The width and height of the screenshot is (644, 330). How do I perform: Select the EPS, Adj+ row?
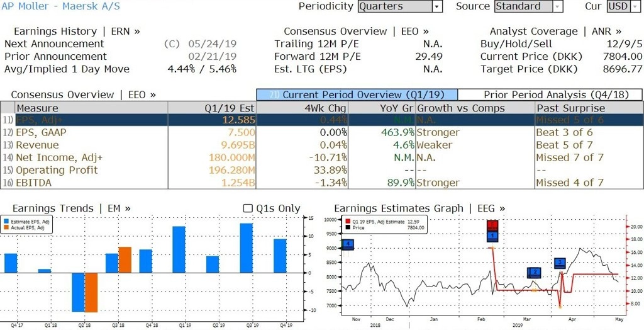click(x=321, y=120)
